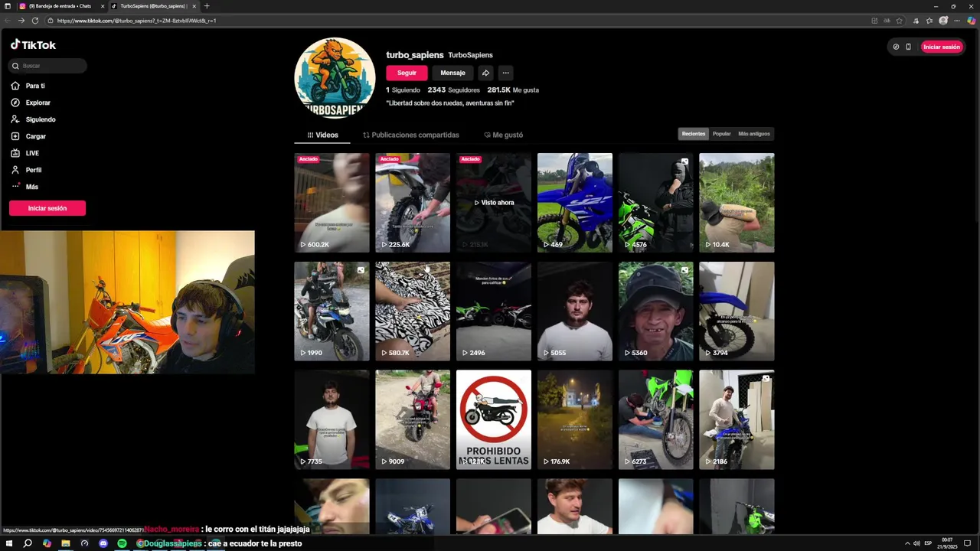
Task: Open Spotify from the taskbar
Action: coord(122,543)
